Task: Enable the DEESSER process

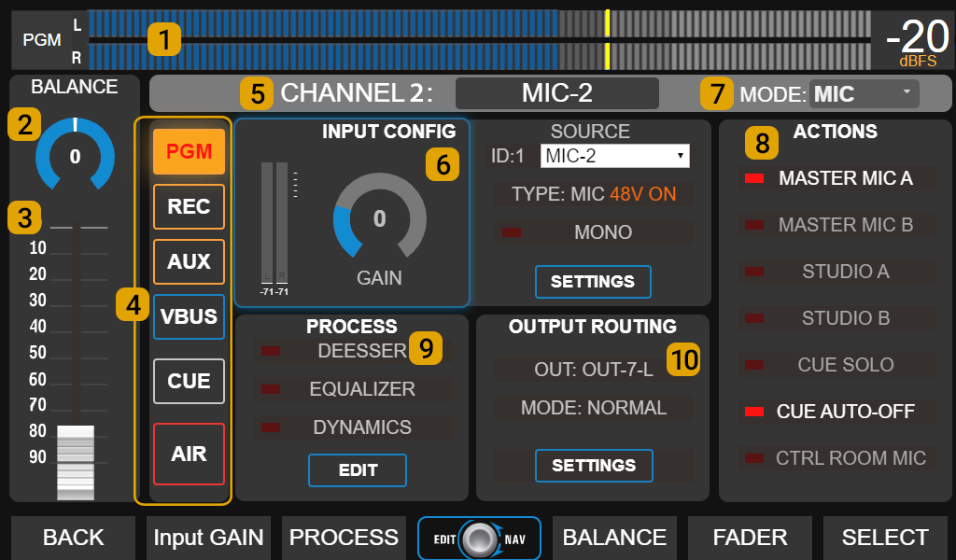Action: [x=352, y=351]
